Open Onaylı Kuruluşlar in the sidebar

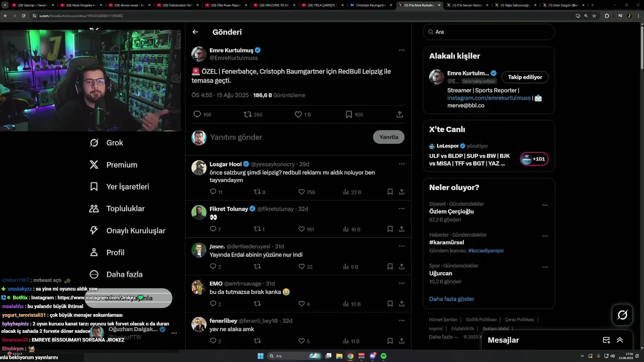coord(127,231)
